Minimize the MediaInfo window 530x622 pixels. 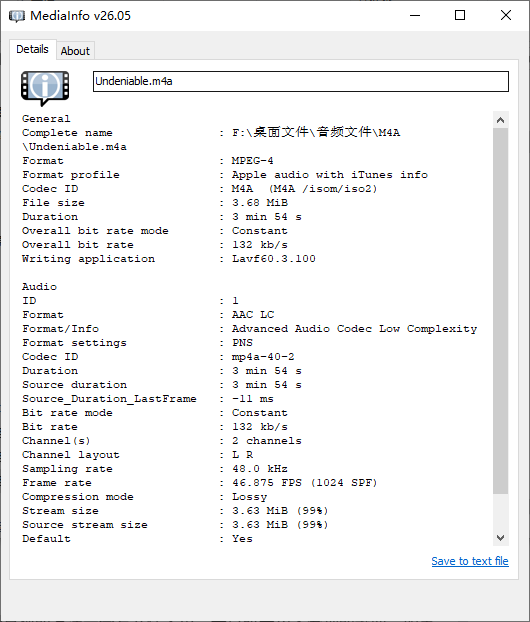point(415,15)
